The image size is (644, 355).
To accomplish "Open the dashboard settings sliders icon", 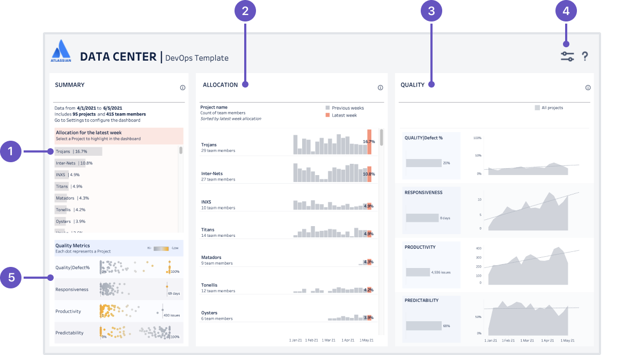I will 567,56.
